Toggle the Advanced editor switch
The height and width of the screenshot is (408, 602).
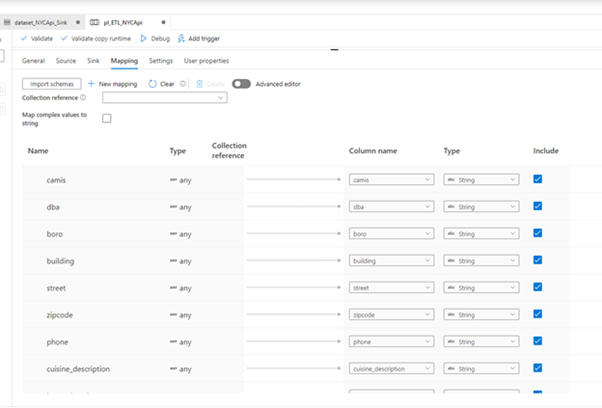(x=241, y=84)
